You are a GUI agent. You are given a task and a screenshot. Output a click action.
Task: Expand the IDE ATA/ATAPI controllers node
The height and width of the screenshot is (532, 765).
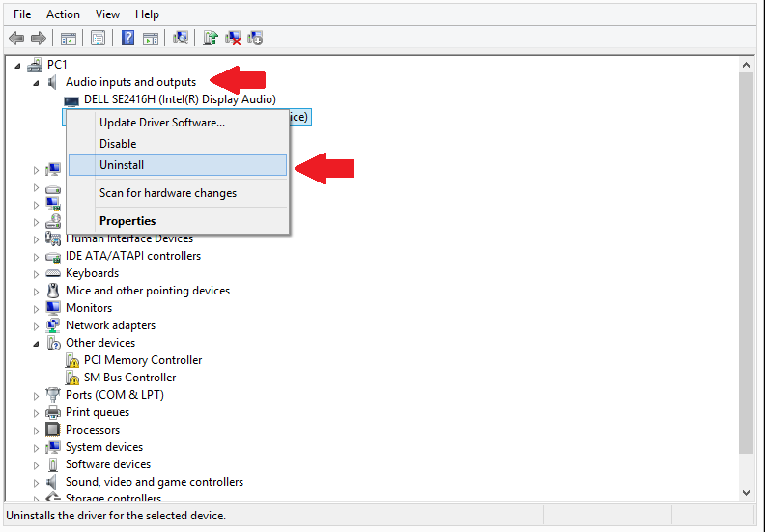click(36, 257)
